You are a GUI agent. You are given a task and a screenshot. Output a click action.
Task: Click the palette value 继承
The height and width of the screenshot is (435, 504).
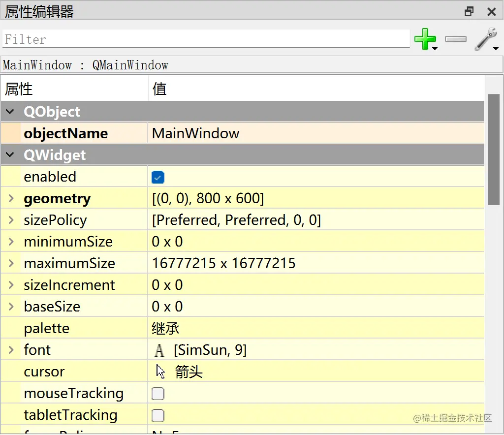tap(165, 328)
